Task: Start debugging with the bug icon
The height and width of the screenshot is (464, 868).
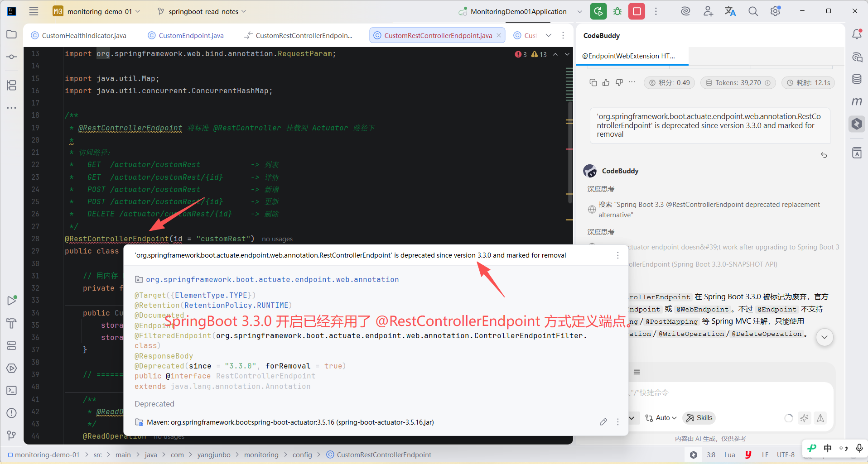Action: [x=617, y=11]
